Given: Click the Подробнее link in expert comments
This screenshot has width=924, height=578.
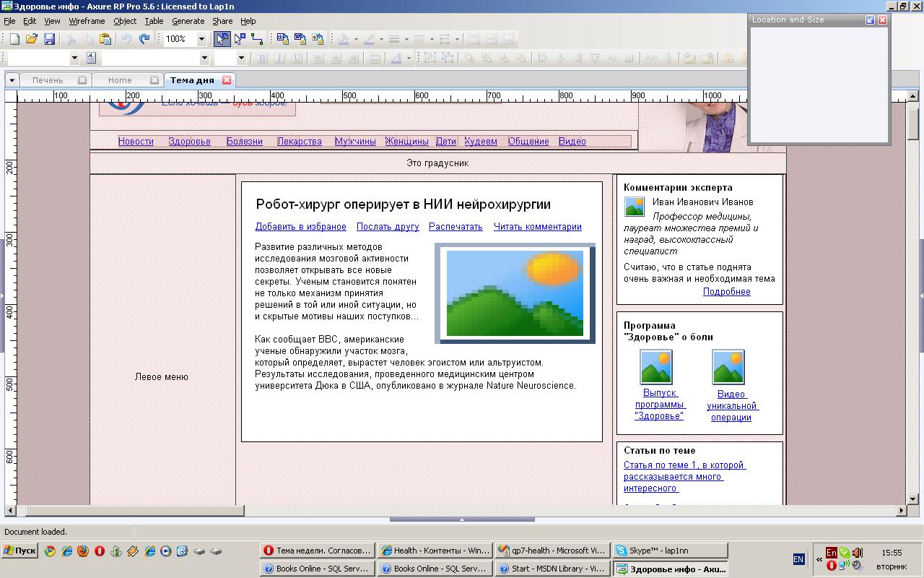Looking at the screenshot, I should click(726, 292).
